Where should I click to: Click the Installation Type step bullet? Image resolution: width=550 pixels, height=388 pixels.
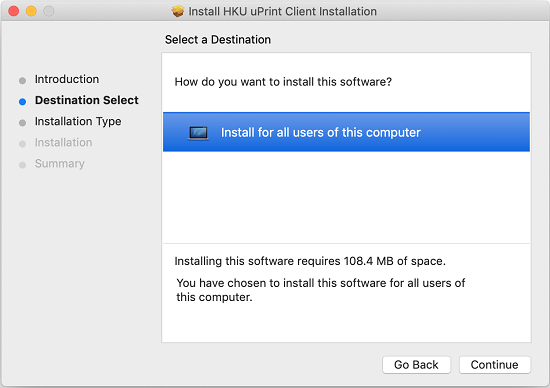click(x=22, y=123)
